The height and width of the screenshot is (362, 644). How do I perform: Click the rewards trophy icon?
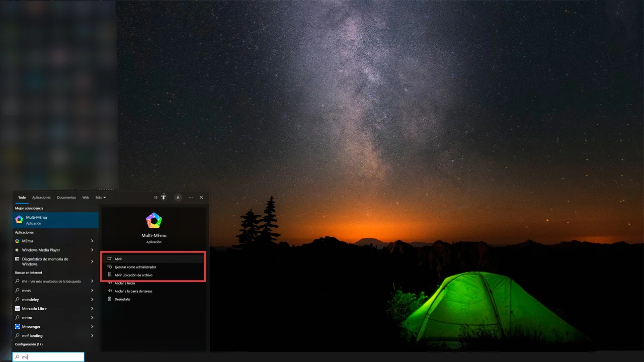pyautogui.click(x=164, y=198)
